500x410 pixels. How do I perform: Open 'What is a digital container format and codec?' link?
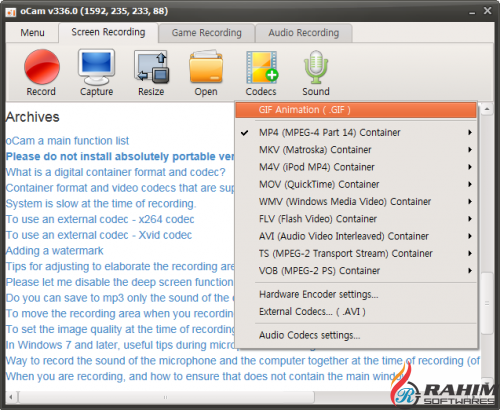(116, 172)
